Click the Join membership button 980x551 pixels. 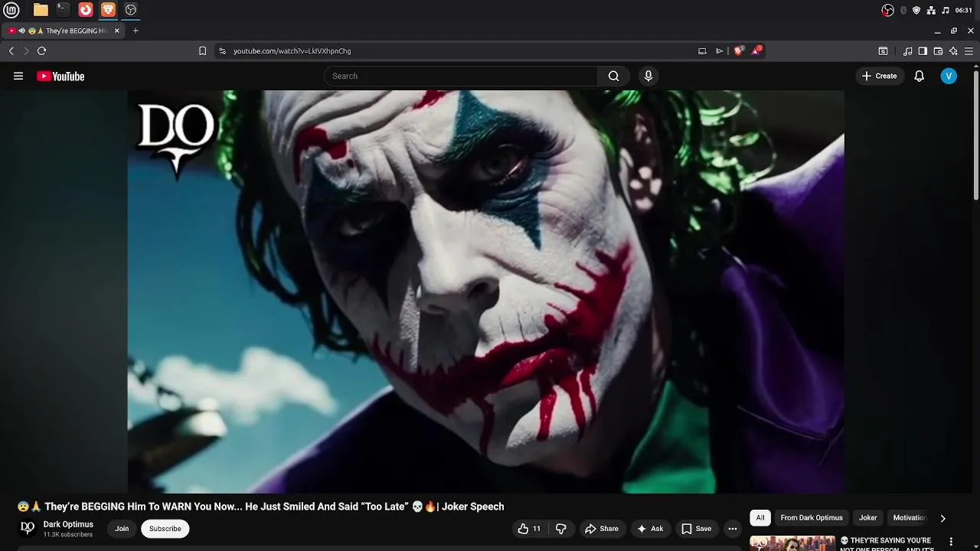(x=122, y=529)
